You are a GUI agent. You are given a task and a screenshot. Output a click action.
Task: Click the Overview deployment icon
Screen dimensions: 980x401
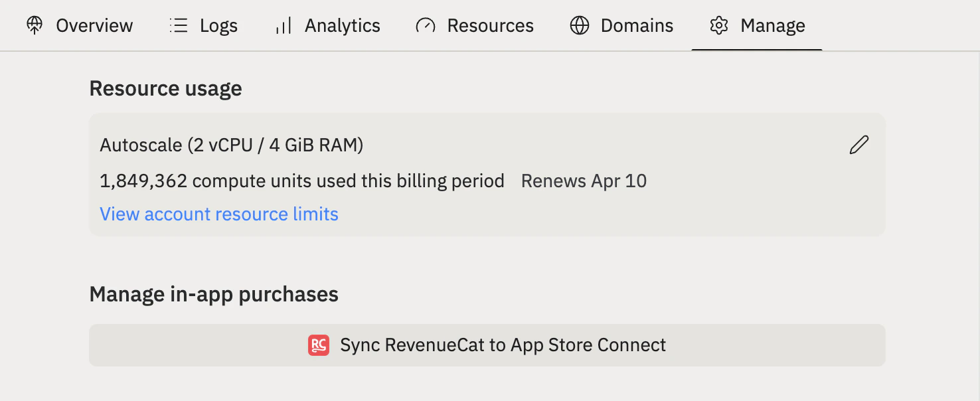(34, 25)
